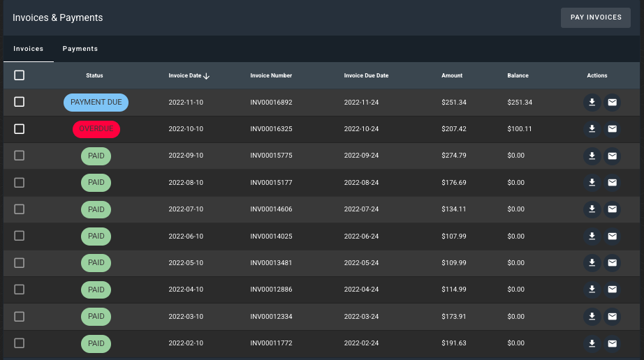This screenshot has width=644, height=360.
Task: Email invoice INV00016325
Action: click(612, 129)
